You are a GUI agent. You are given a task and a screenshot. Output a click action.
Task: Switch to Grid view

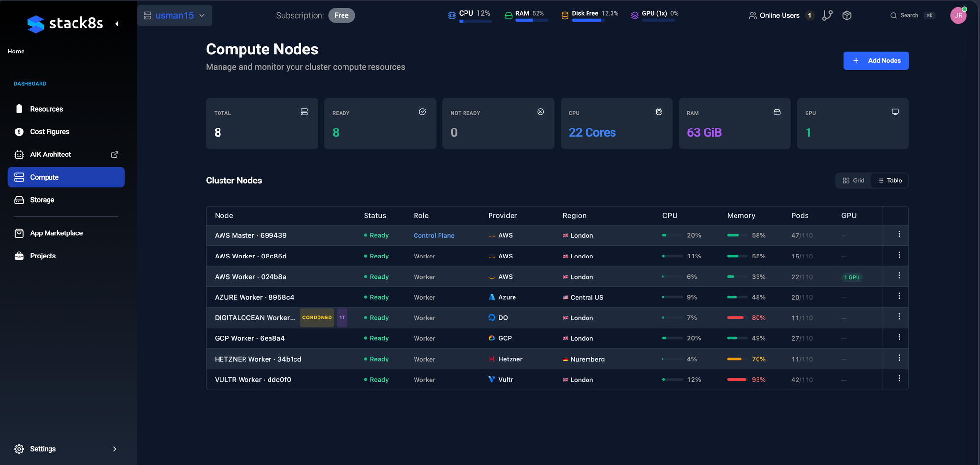(854, 181)
